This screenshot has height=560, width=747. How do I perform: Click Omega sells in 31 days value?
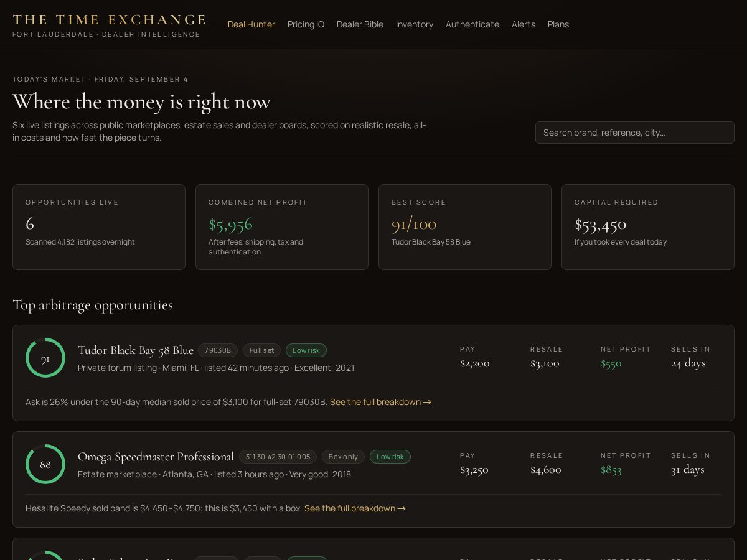pyautogui.click(x=688, y=470)
